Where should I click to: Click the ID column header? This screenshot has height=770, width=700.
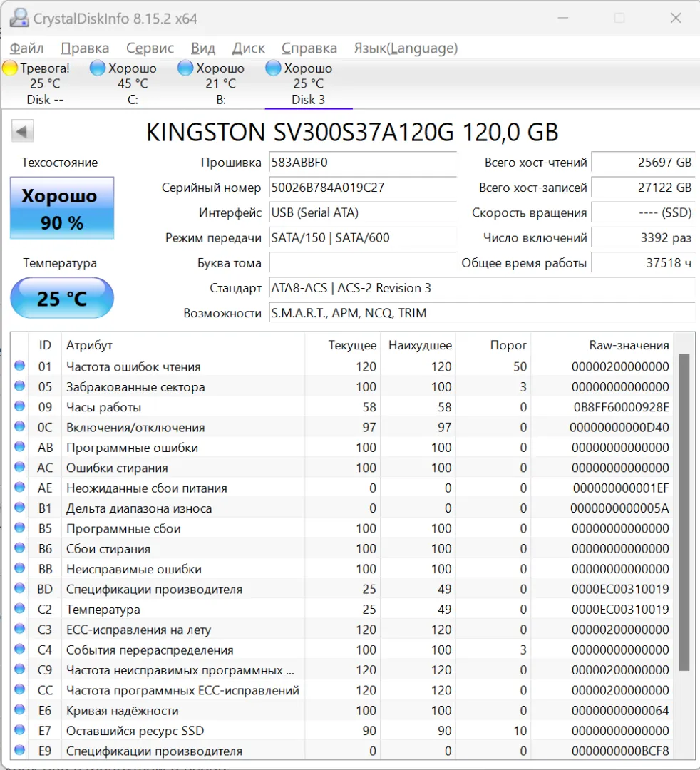(x=45, y=345)
